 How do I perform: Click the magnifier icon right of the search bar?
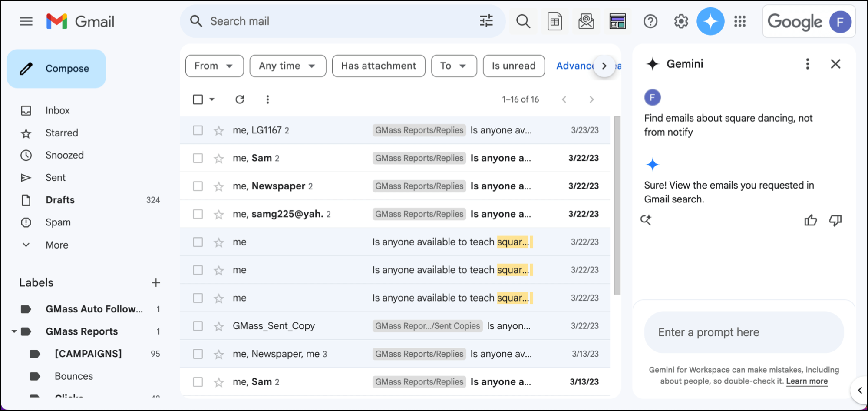(x=523, y=21)
